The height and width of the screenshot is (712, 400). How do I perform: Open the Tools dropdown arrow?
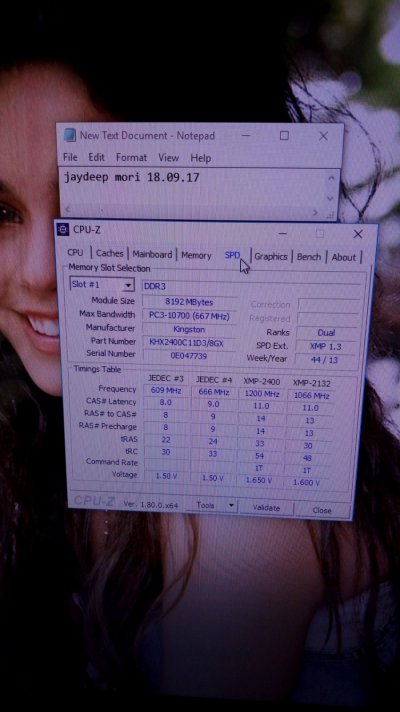click(231, 505)
